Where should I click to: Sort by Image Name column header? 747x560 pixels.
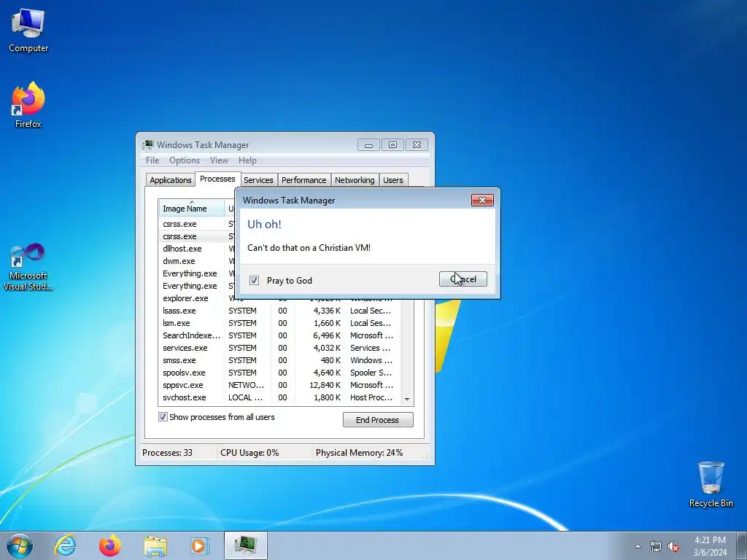[192, 208]
